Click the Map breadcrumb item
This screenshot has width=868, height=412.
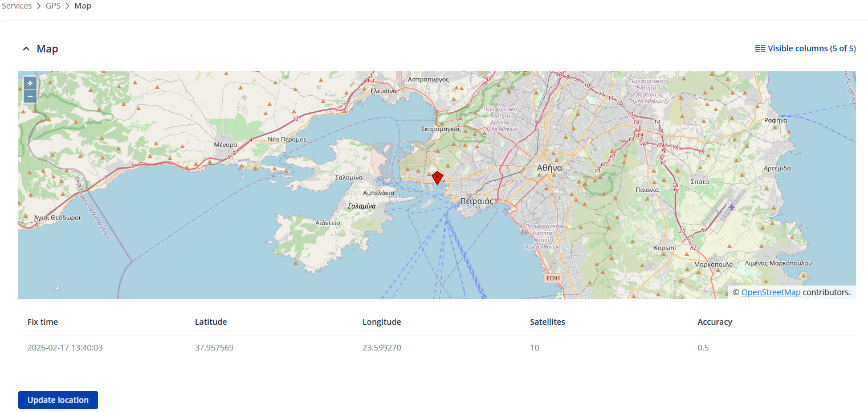pyautogui.click(x=83, y=6)
